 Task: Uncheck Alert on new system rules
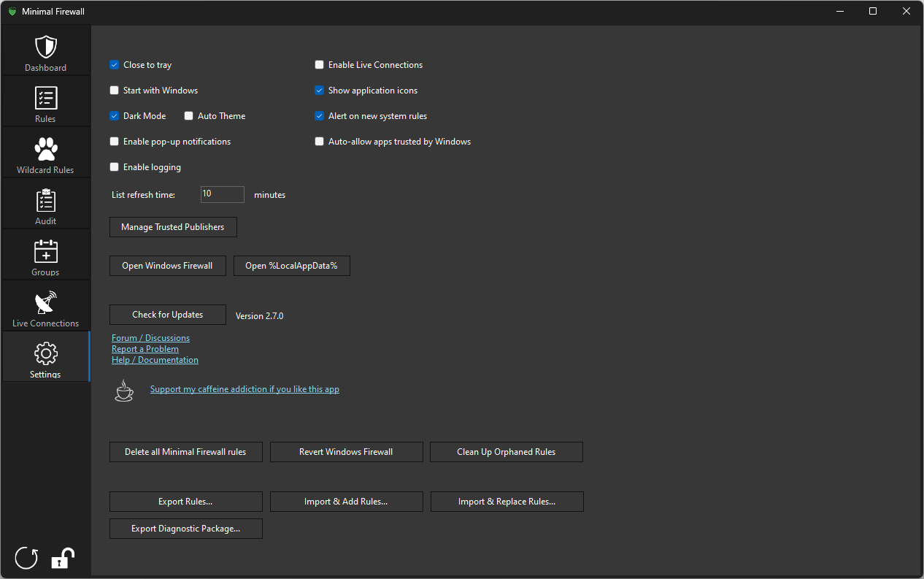tap(320, 116)
